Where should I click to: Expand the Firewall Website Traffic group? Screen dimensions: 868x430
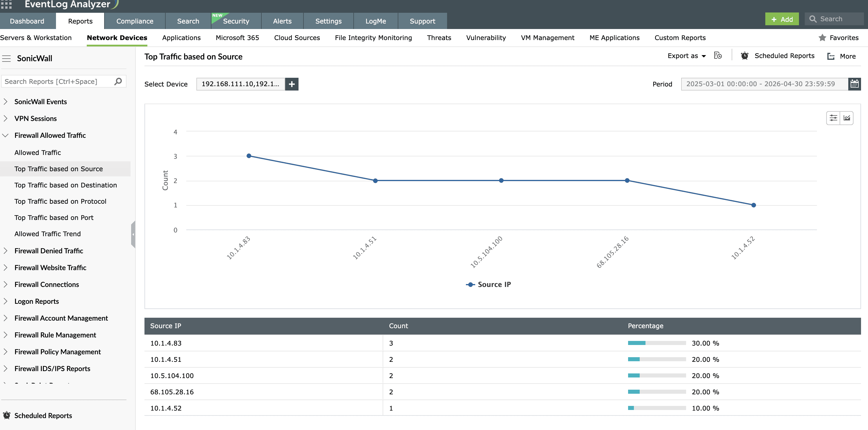click(6, 268)
